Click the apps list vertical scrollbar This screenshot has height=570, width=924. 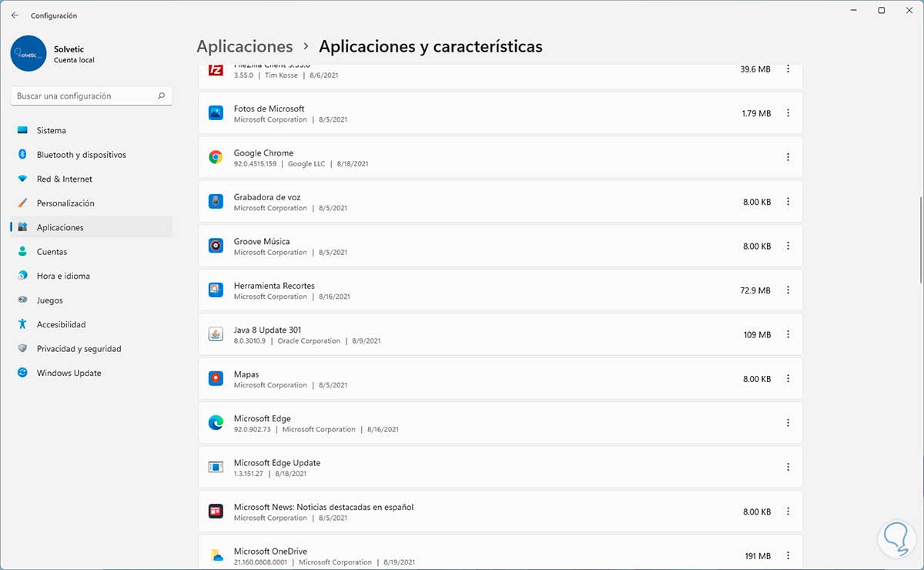[920, 240]
